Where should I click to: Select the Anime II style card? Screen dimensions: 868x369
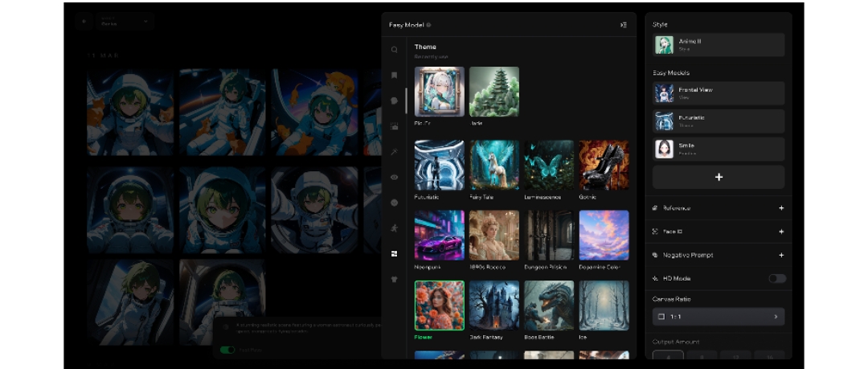[718, 45]
